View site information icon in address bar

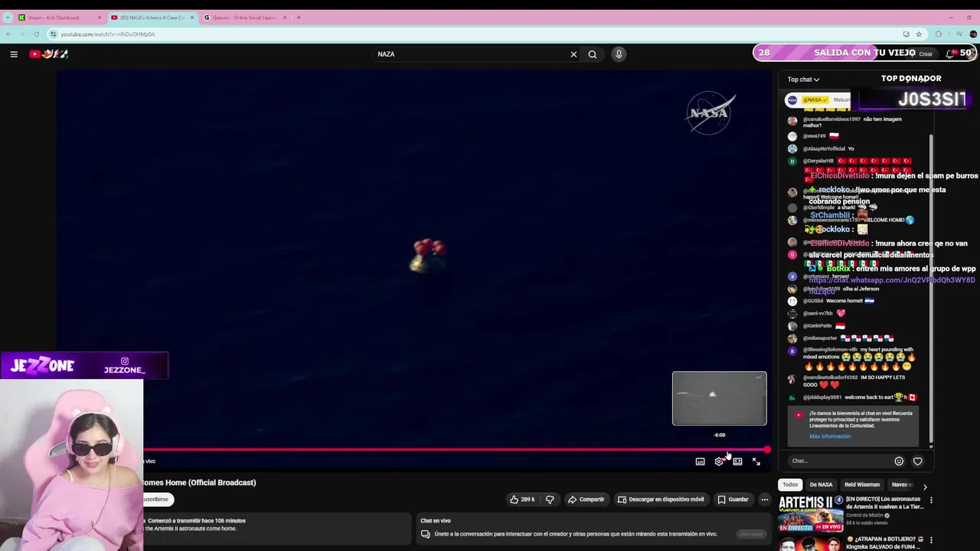coord(53,34)
